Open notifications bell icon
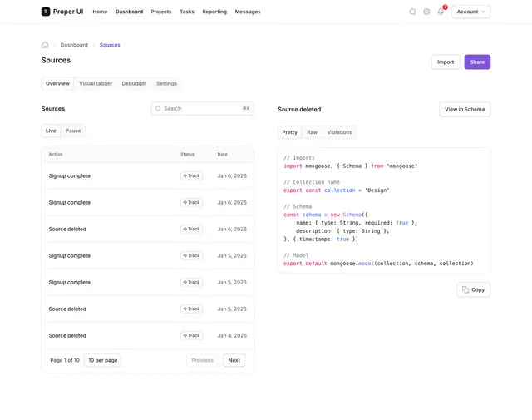Image resolution: width=532 pixels, height=420 pixels. pyautogui.click(x=441, y=12)
